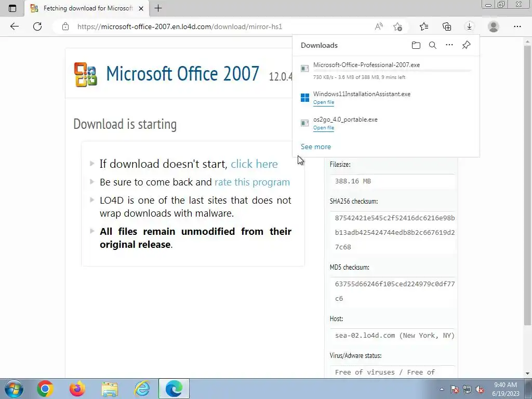
Task: Click the 'Download is starting' heading
Action: point(125,124)
